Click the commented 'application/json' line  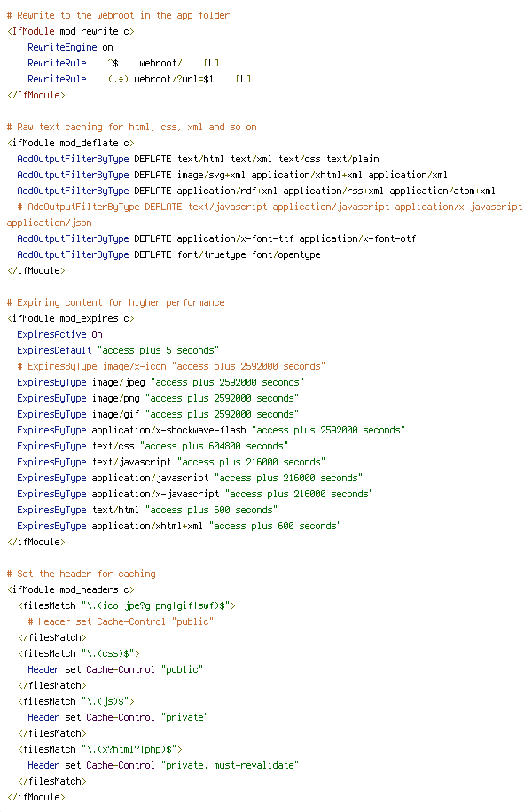pos(50,223)
